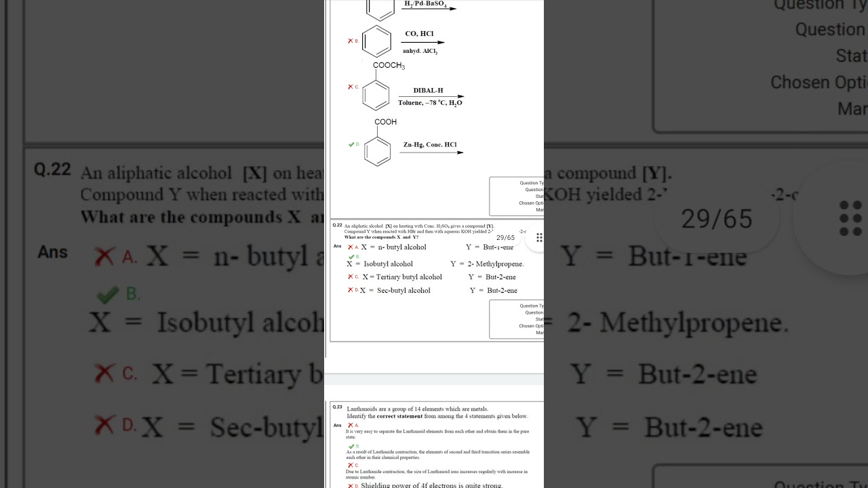The height and width of the screenshot is (488, 868).
Task: Click 'Y = But-2-ene' in the Tertiary butyl row
Action: pos(492,277)
